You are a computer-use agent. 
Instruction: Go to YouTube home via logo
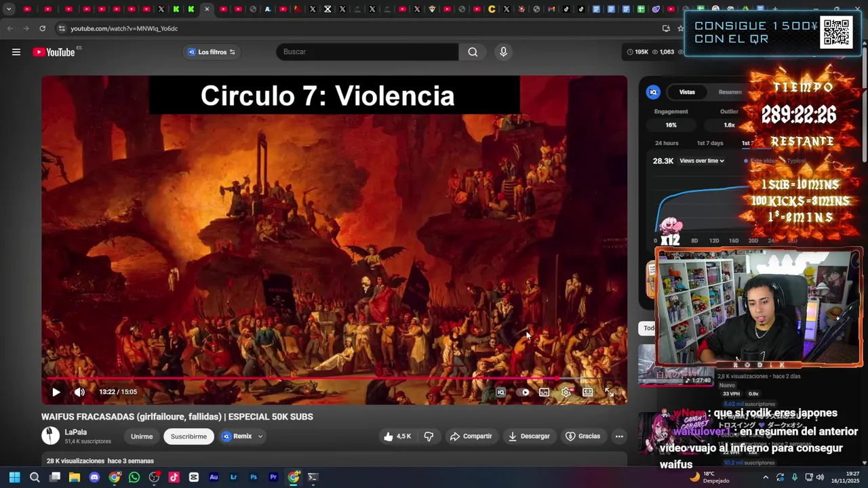pos(54,52)
